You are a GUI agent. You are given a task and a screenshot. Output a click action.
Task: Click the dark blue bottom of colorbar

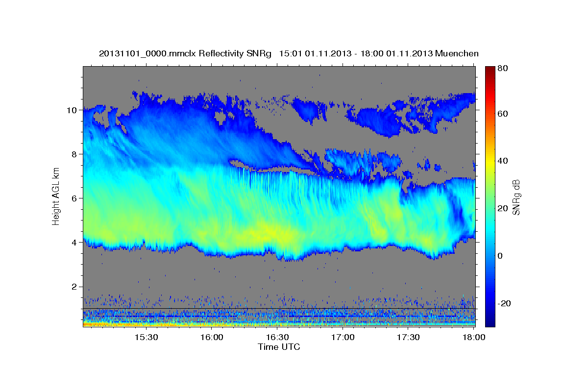490,321
